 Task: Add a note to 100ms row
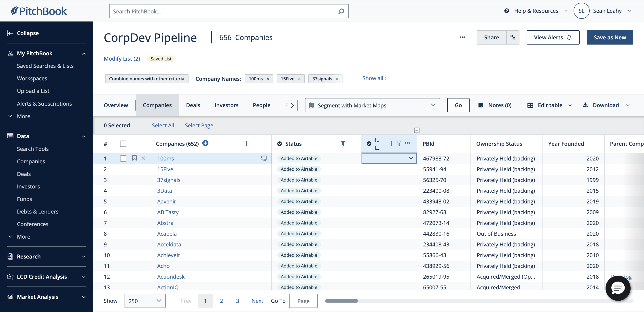pos(263,158)
